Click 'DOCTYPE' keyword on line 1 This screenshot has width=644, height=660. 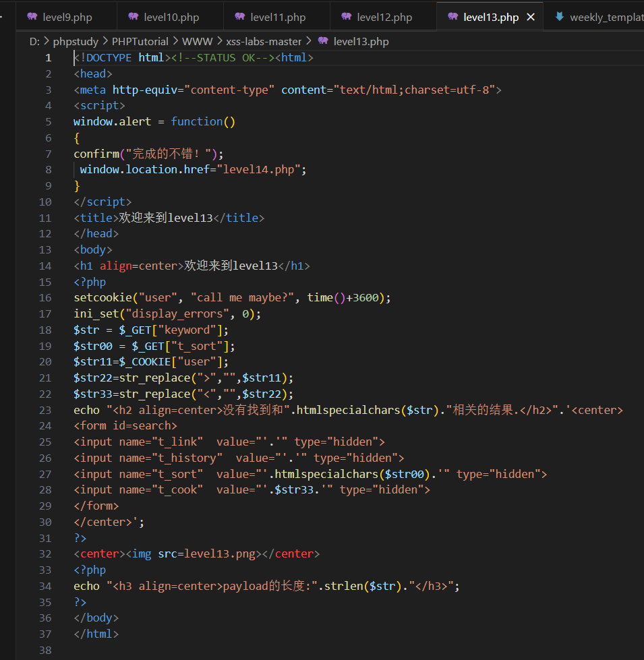tap(109, 58)
